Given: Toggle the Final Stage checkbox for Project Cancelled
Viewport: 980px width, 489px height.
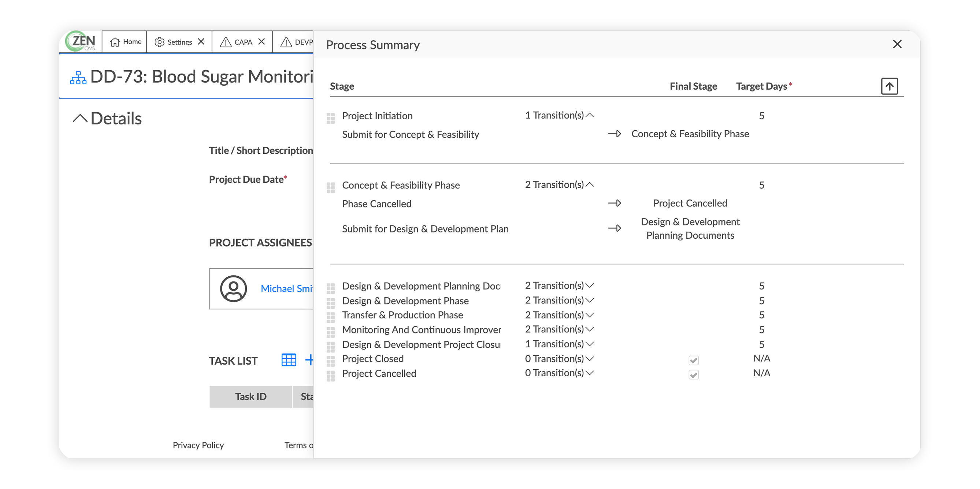Looking at the screenshot, I should [693, 374].
